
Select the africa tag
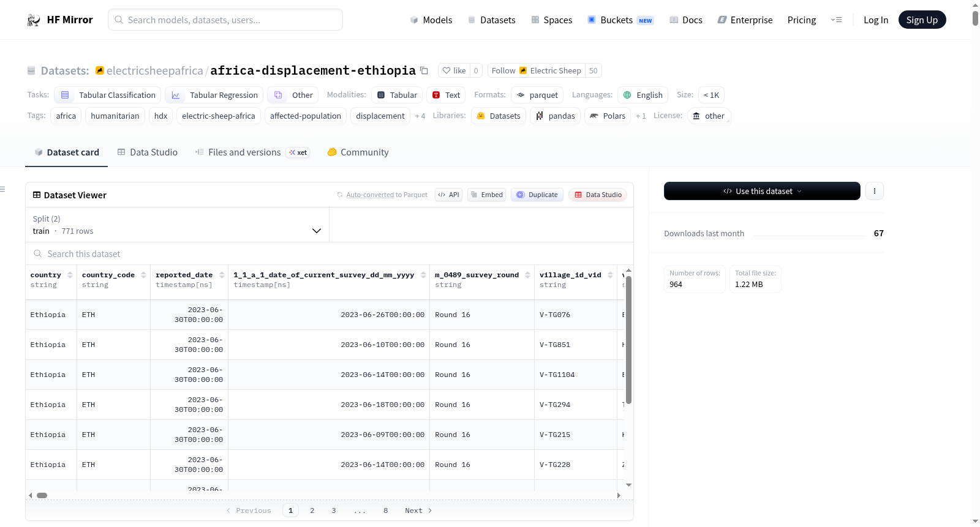click(x=66, y=116)
